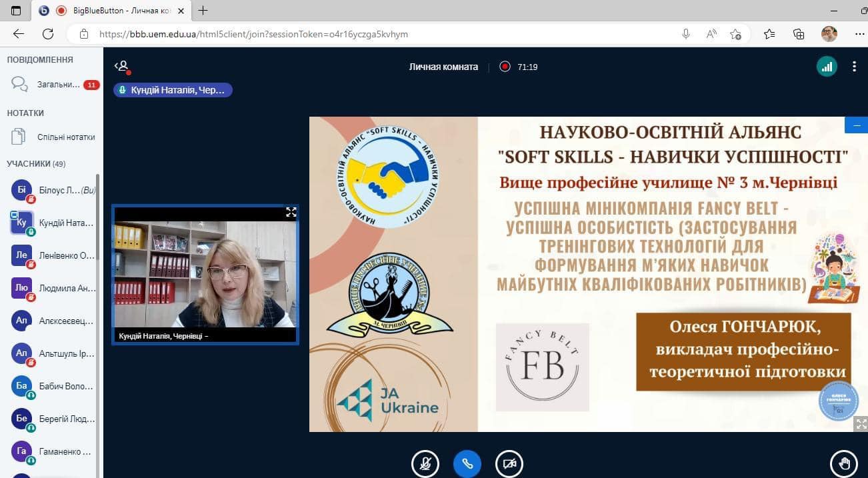Click the talking indicator Кундій Наталія, Чер...
This screenshot has width=868, height=478.
click(x=173, y=90)
